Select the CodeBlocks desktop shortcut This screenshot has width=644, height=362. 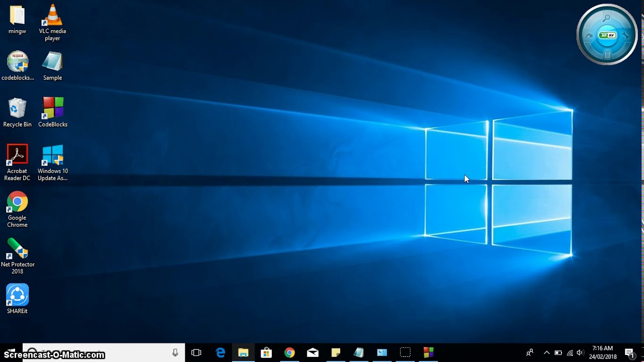[53, 113]
